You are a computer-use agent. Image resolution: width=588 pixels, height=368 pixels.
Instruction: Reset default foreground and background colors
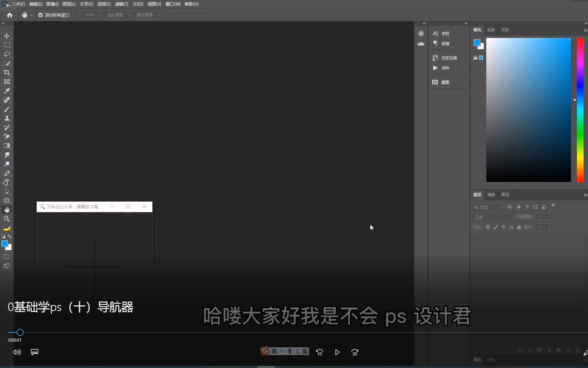[4, 236]
